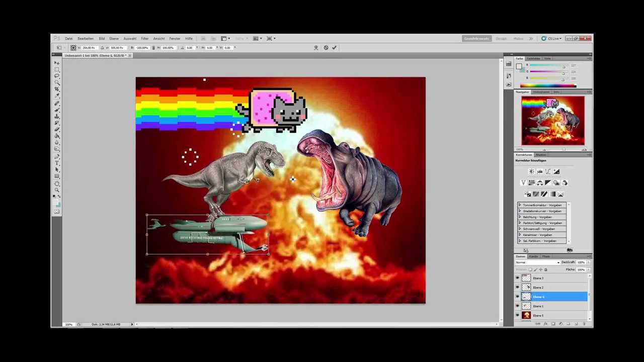Commit the transform with checkmark icon

(334, 48)
